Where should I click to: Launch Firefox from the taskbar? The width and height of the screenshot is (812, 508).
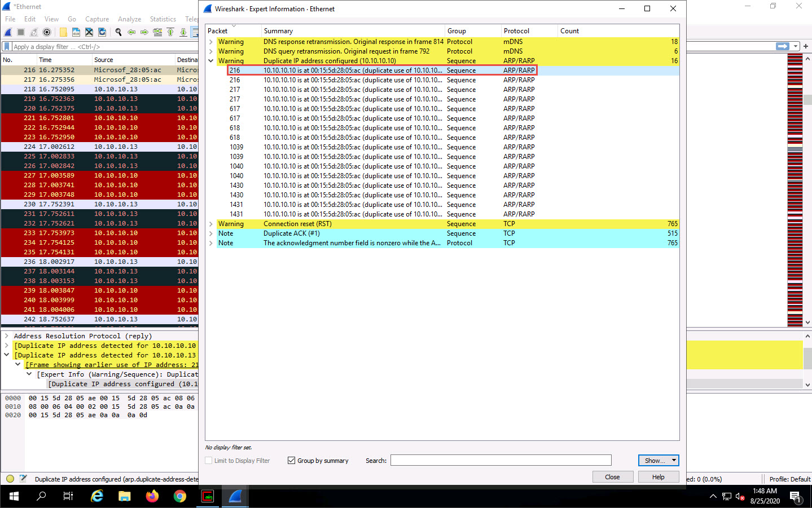[x=152, y=496]
